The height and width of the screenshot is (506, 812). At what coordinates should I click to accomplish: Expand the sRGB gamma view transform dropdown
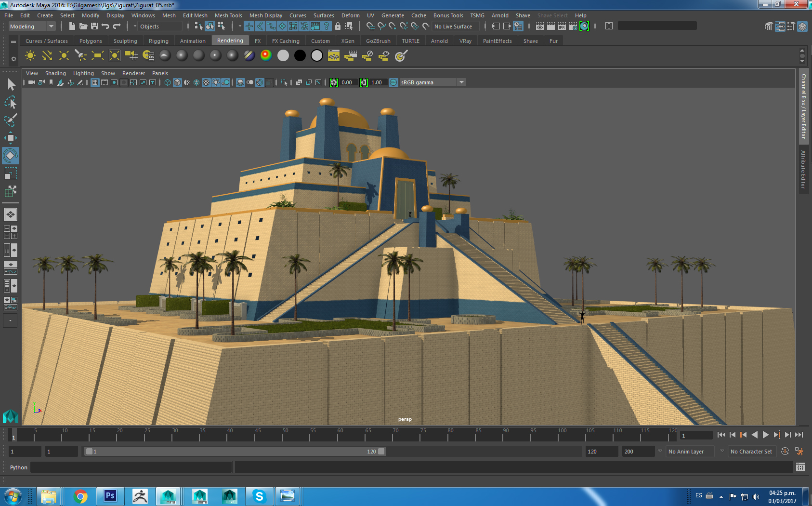(461, 82)
